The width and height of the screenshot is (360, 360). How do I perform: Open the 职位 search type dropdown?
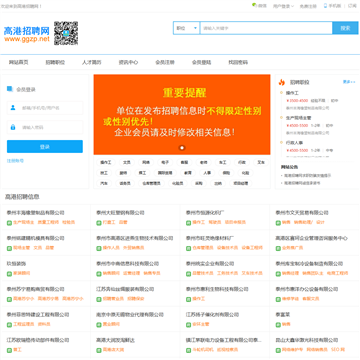point(186,28)
